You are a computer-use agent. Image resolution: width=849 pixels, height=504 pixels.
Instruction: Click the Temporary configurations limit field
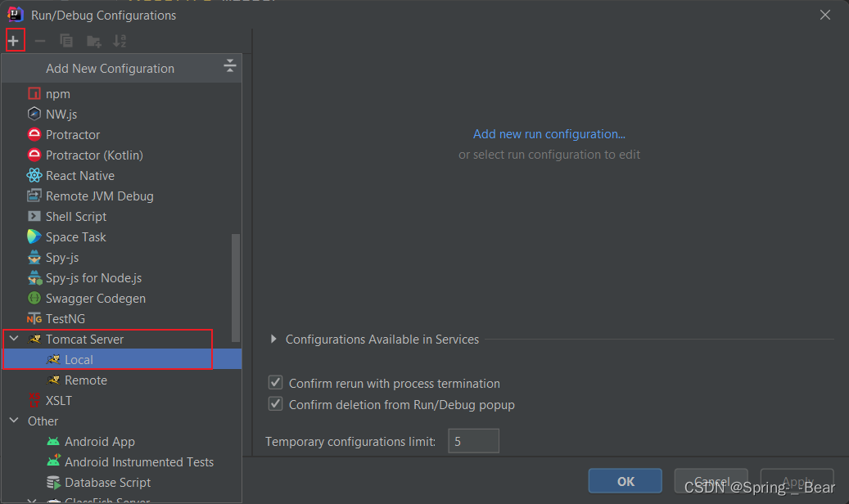pyautogui.click(x=474, y=441)
